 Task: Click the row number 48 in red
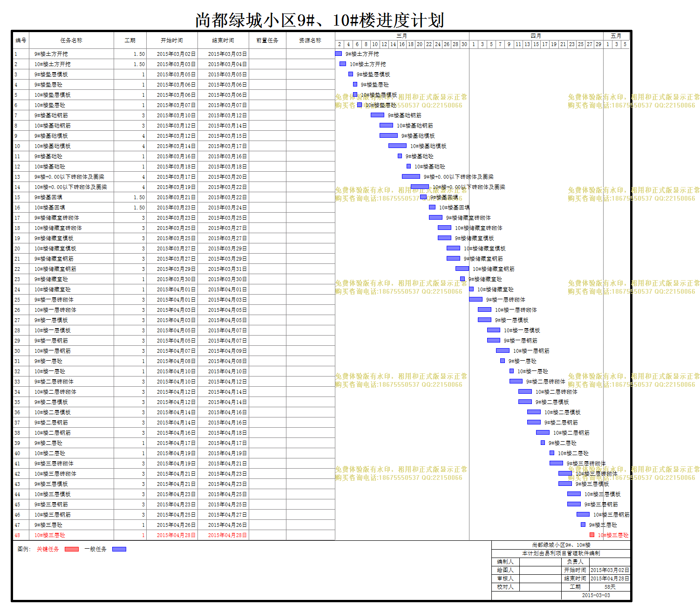(x=17, y=535)
